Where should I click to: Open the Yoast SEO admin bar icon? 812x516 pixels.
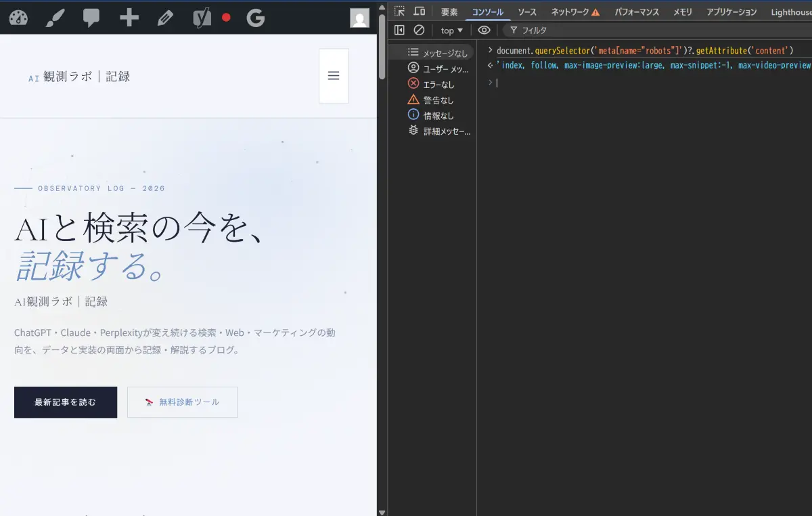pos(201,18)
